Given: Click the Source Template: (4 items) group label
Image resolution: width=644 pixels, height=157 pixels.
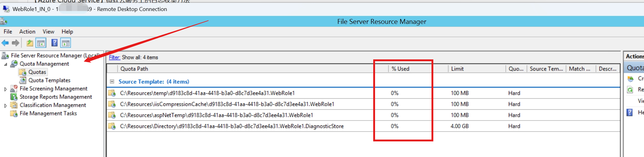Looking at the screenshot, I should [154, 82].
